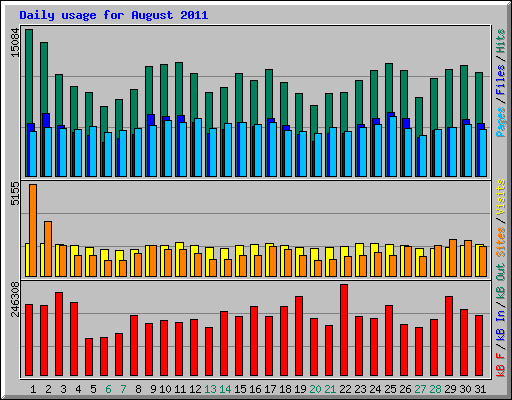Click the green Hits bar for day 25
Viewport: 512px width, 400px height.
[x=389, y=88]
